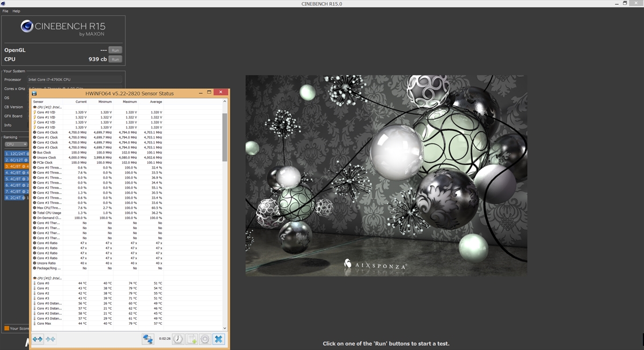644x350 pixels.
Task: Open the CPU ranking dropdown
Action: [16, 144]
